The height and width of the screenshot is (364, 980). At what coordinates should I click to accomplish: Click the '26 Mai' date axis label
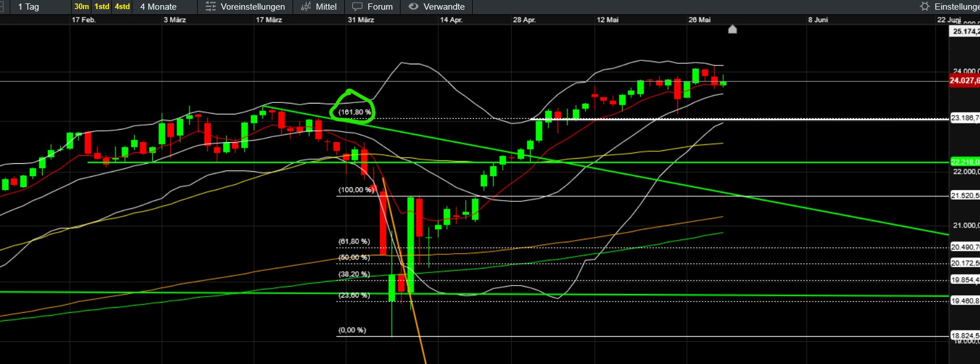(x=699, y=20)
